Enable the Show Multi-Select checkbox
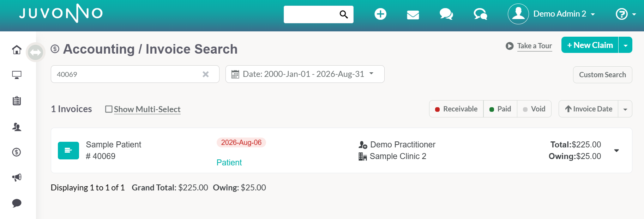644x219 pixels. 109,109
